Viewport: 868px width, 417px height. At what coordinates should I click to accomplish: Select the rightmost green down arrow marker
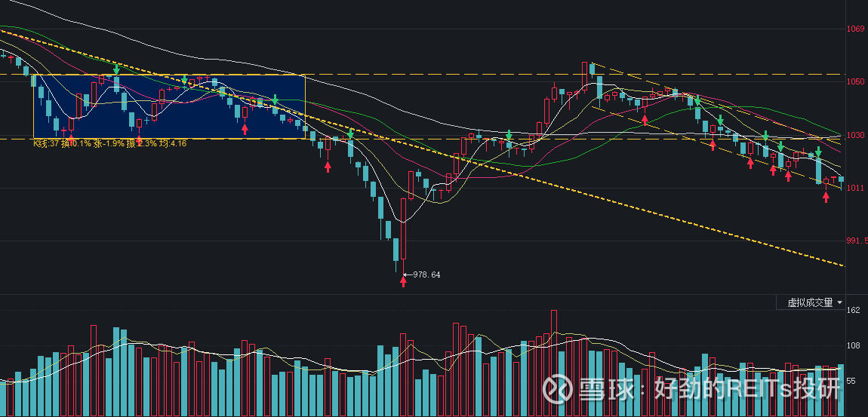(x=818, y=152)
